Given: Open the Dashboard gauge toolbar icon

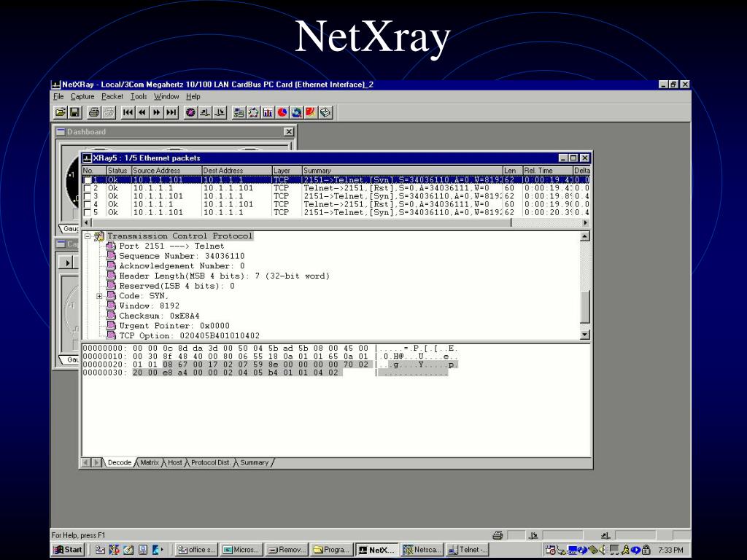Looking at the screenshot, I should pos(190,112).
